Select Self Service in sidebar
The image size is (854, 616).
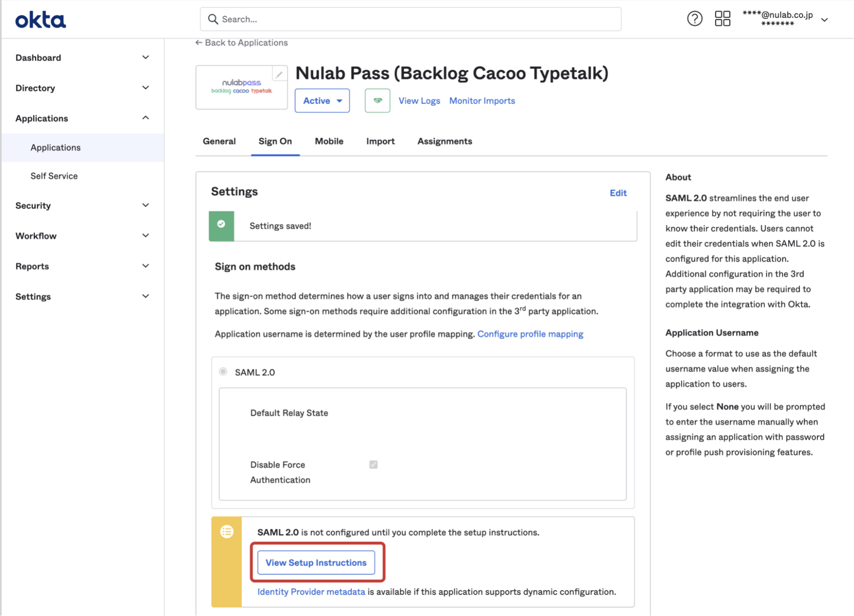[54, 176]
